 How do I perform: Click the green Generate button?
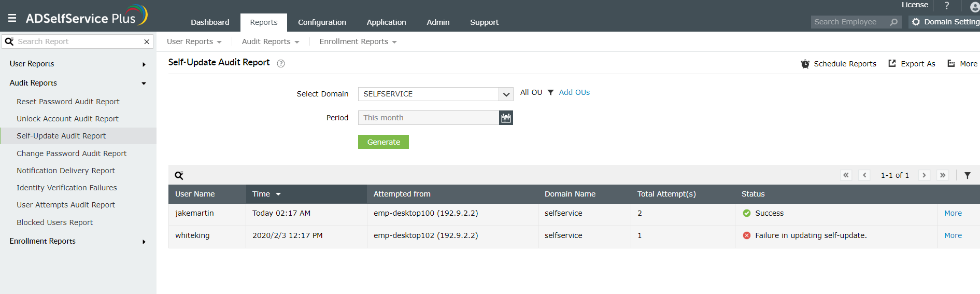pos(384,142)
